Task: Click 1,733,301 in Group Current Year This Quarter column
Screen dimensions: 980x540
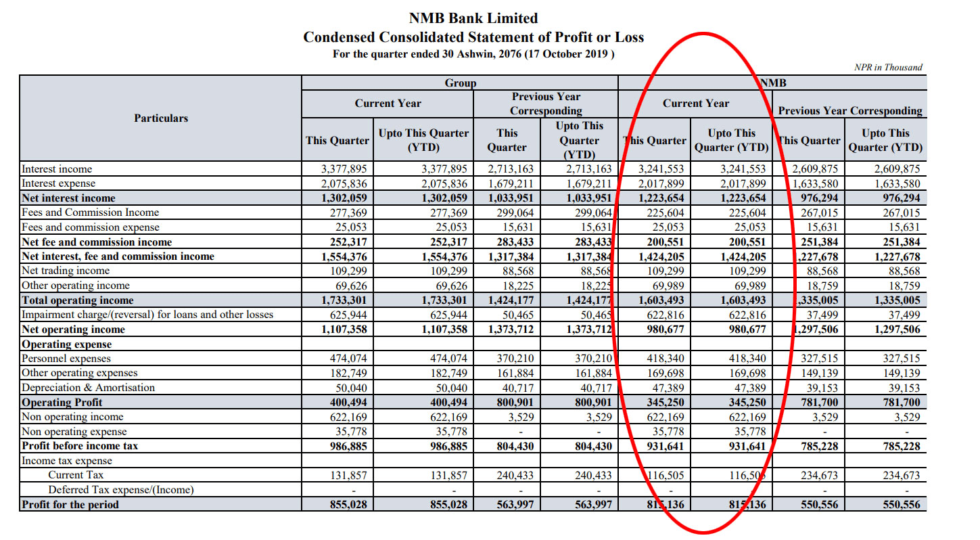Action: pyautogui.click(x=343, y=300)
